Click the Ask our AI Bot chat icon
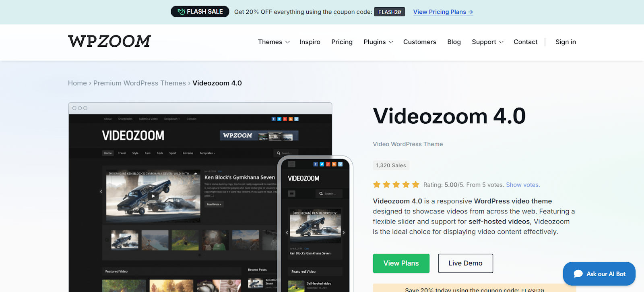The height and width of the screenshot is (292, 644). coord(578,274)
